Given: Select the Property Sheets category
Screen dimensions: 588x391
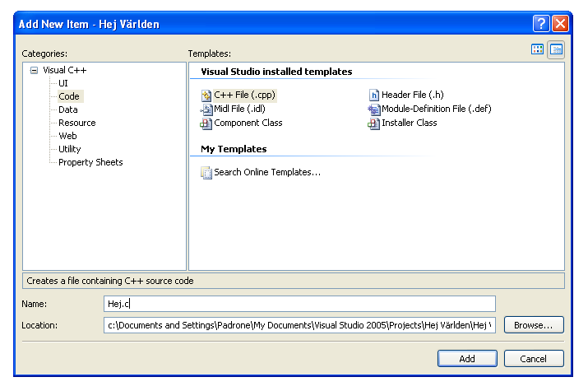Looking at the screenshot, I should tap(90, 162).
